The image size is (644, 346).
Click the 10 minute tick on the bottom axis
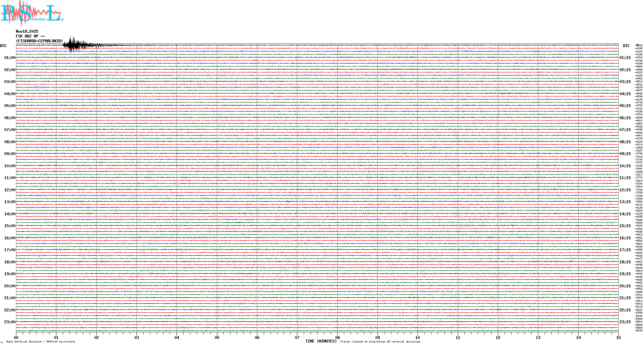coord(417,337)
